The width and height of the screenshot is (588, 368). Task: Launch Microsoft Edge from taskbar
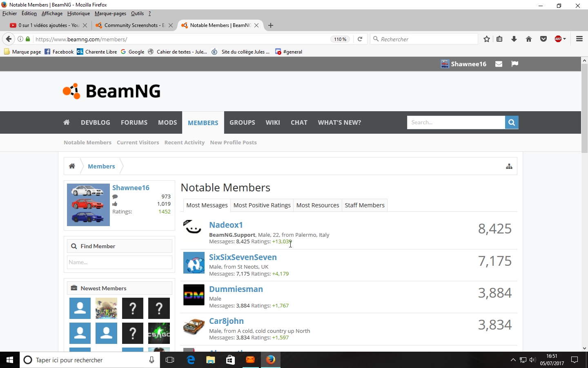[x=191, y=360]
